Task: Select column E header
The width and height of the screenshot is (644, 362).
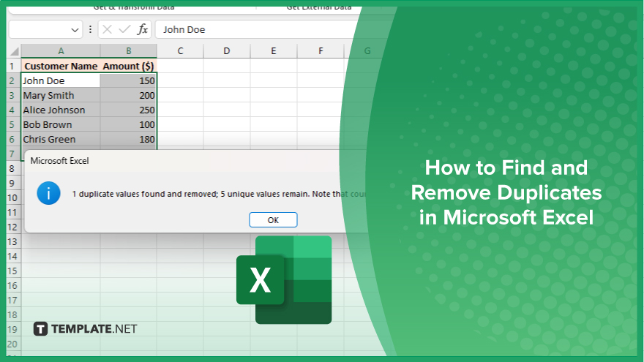Action: (x=274, y=51)
